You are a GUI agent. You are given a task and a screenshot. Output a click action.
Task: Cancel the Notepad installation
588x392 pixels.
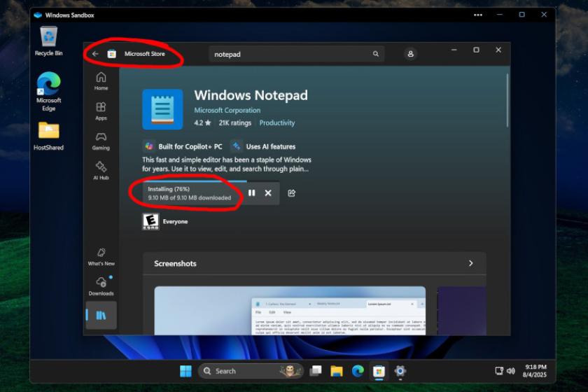(x=268, y=192)
